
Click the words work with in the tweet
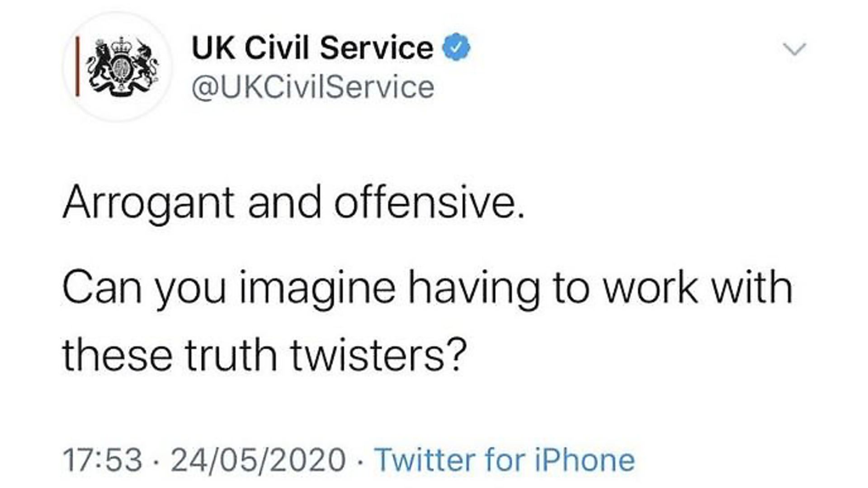[698, 287]
